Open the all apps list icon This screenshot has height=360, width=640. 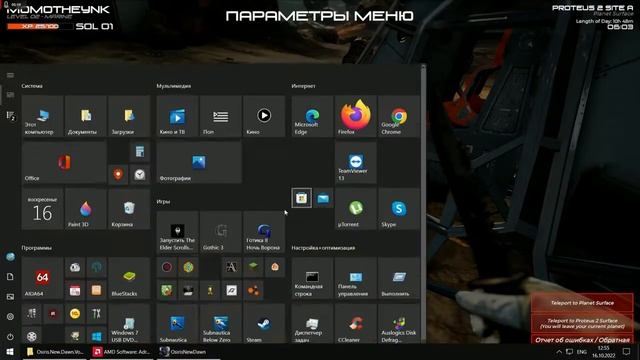10,116
